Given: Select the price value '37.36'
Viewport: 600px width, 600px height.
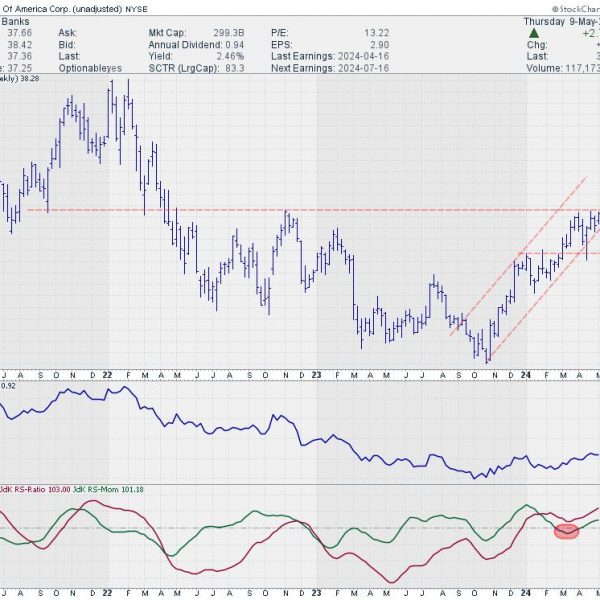Looking at the screenshot, I should pos(20,56).
